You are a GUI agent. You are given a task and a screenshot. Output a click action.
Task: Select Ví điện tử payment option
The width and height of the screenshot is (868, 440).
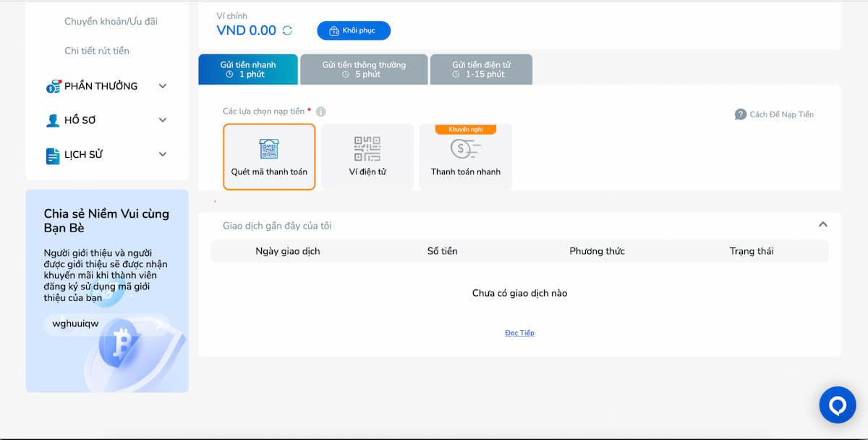click(x=367, y=156)
